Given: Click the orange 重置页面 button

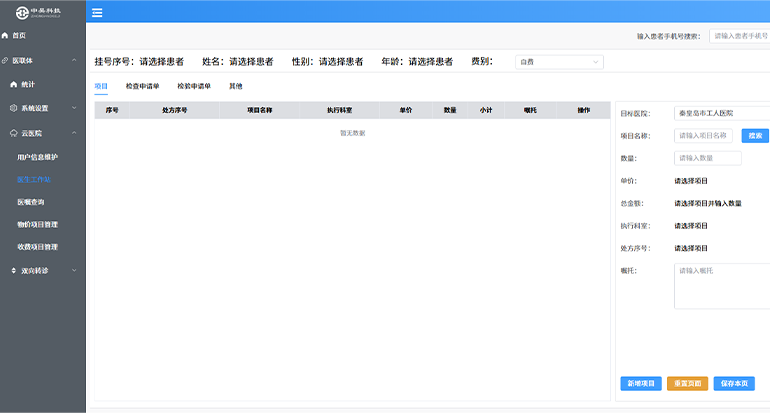Looking at the screenshot, I should click(688, 384).
